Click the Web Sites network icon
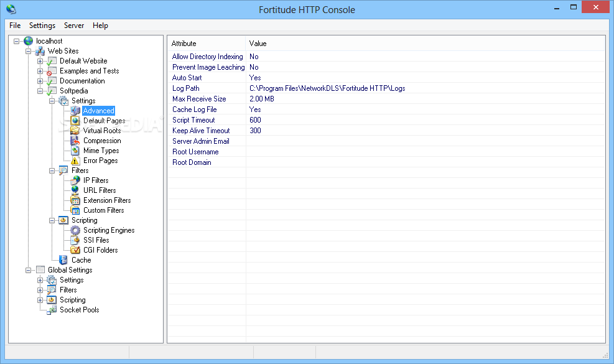614x364 pixels. (x=40, y=51)
